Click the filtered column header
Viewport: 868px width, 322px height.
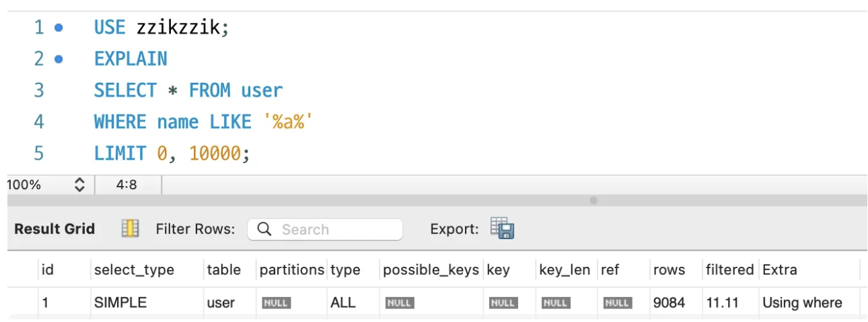click(729, 270)
